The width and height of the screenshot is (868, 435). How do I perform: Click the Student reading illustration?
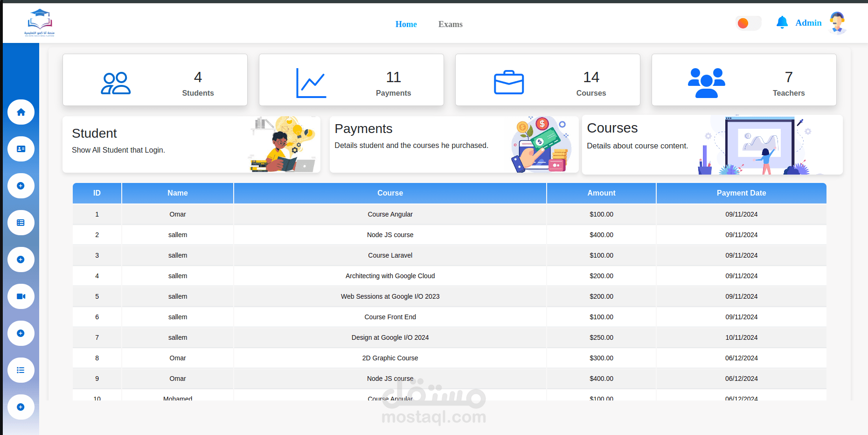click(283, 144)
